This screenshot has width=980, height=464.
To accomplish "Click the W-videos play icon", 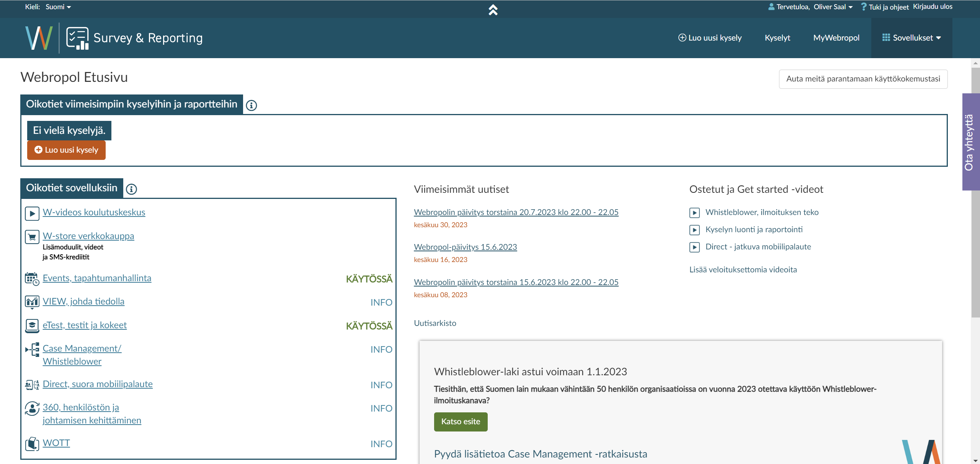I will [x=32, y=213].
